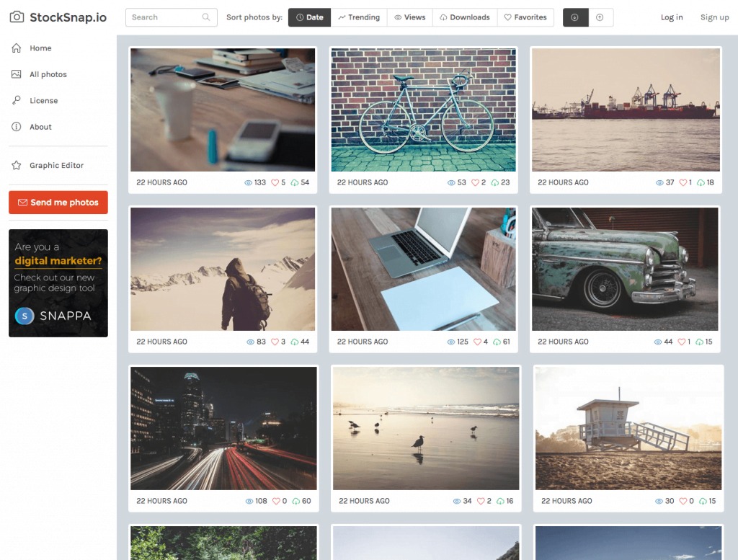This screenshot has height=560, width=738.
Task: Open the Snappa digital marketer ad banner
Action: click(x=58, y=283)
